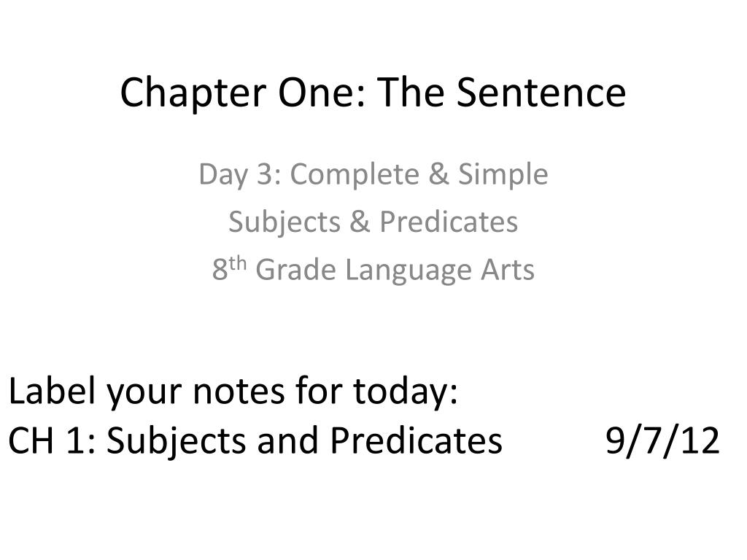Click '8th Grade Language Arts' line
This screenshot has height=560, width=747.
(373, 270)
